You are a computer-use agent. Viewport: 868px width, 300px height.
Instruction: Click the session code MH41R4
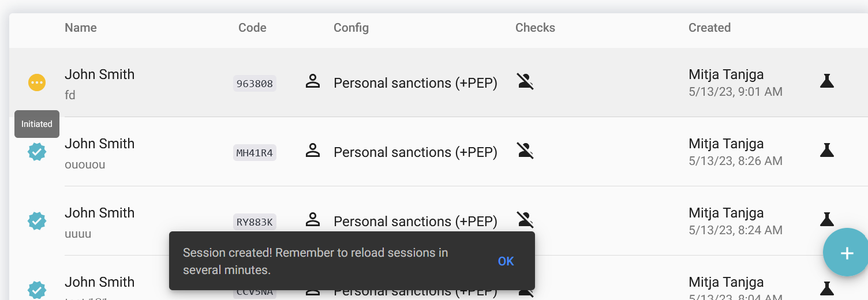click(255, 153)
